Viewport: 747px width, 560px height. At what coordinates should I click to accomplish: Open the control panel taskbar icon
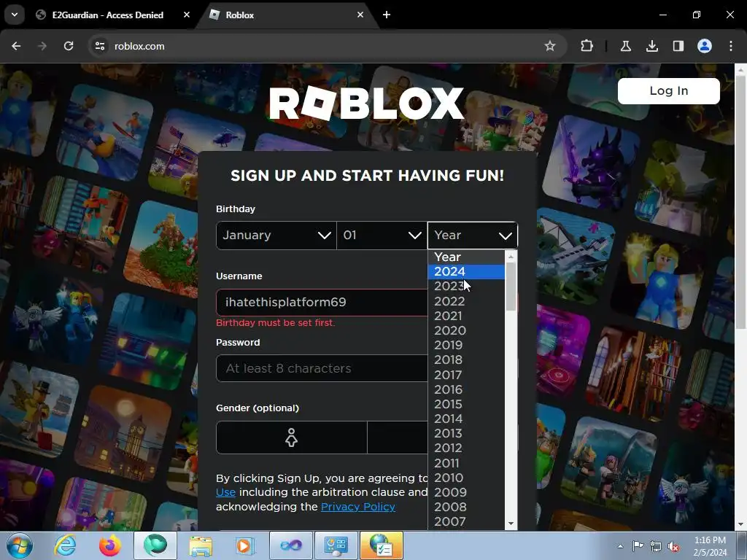tap(336, 545)
